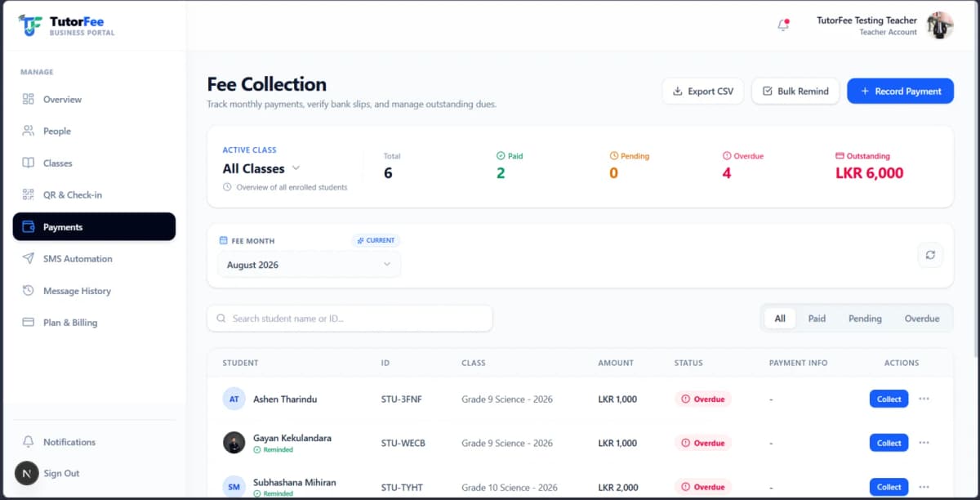This screenshot has height=500, width=980.
Task: Go to Plan & Billing
Action: pos(94,323)
